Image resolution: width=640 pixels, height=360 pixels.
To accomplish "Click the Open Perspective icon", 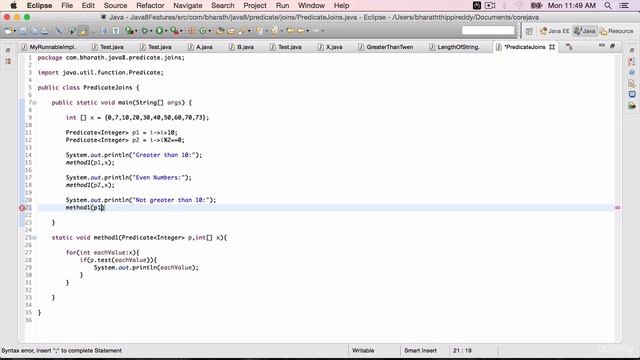I will coord(529,31).
